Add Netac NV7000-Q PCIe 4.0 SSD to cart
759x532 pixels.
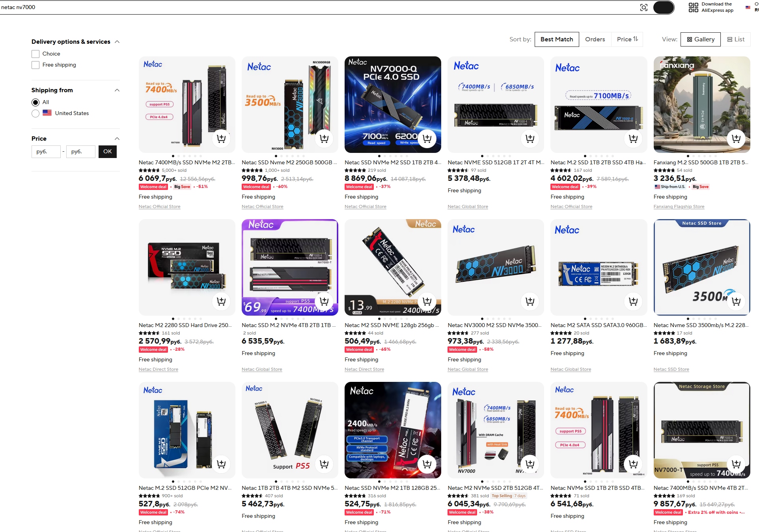click(427, 138)
